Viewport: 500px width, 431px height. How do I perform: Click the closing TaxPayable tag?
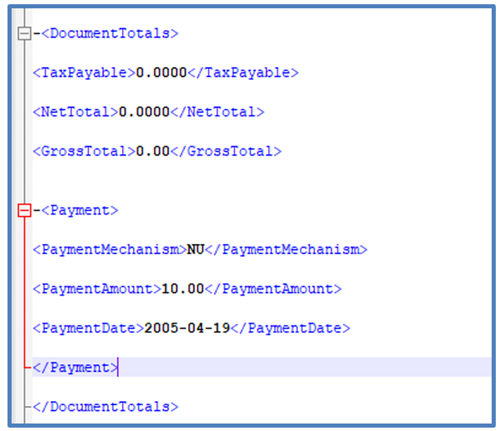243,73
